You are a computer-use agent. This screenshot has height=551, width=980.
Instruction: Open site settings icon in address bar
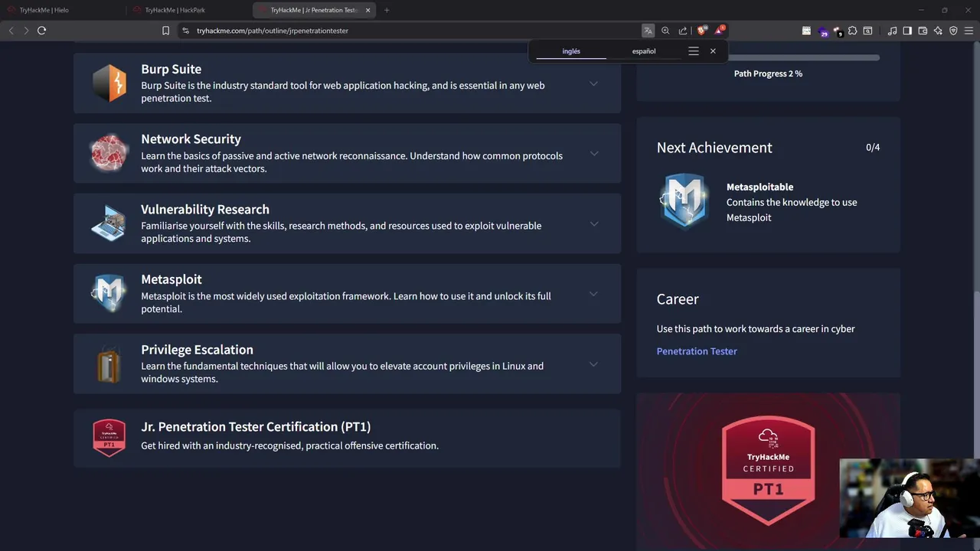coord(185,31)
